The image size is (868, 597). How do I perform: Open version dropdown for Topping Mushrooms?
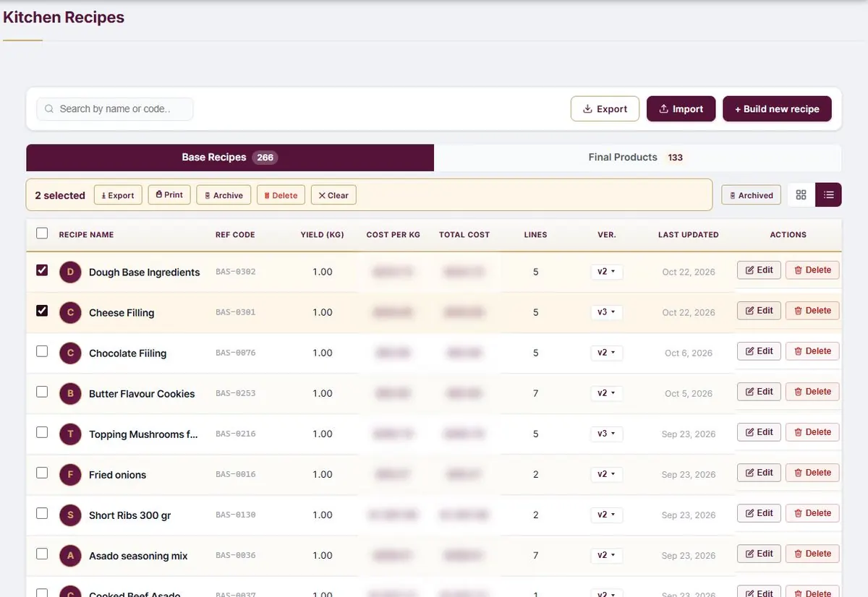(606, 434)
